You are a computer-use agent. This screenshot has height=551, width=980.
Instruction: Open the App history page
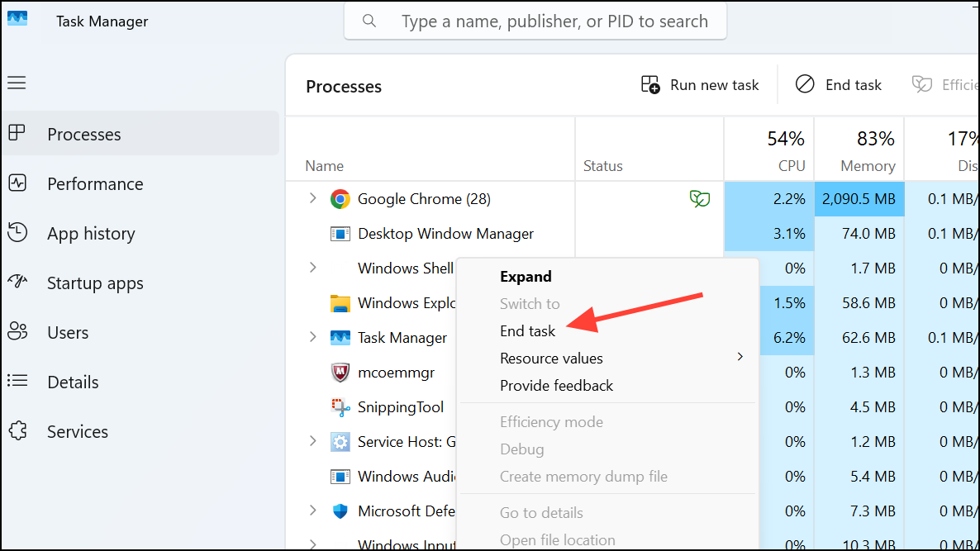(x=91, y=233)
